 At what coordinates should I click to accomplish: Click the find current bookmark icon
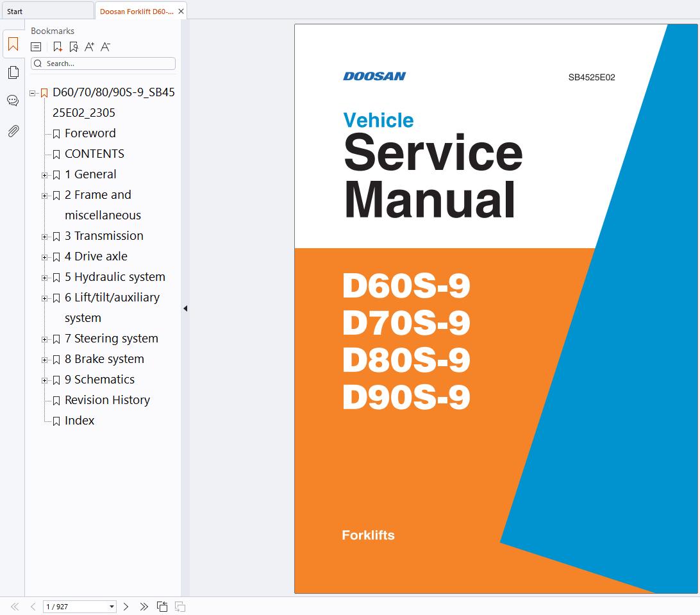point(74,46)
